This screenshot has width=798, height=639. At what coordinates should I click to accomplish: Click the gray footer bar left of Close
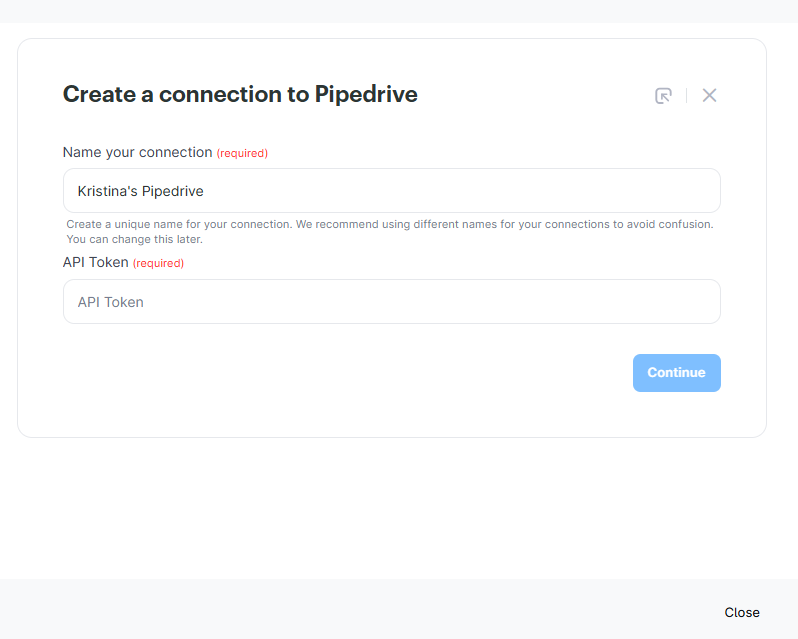click(350, 610)
